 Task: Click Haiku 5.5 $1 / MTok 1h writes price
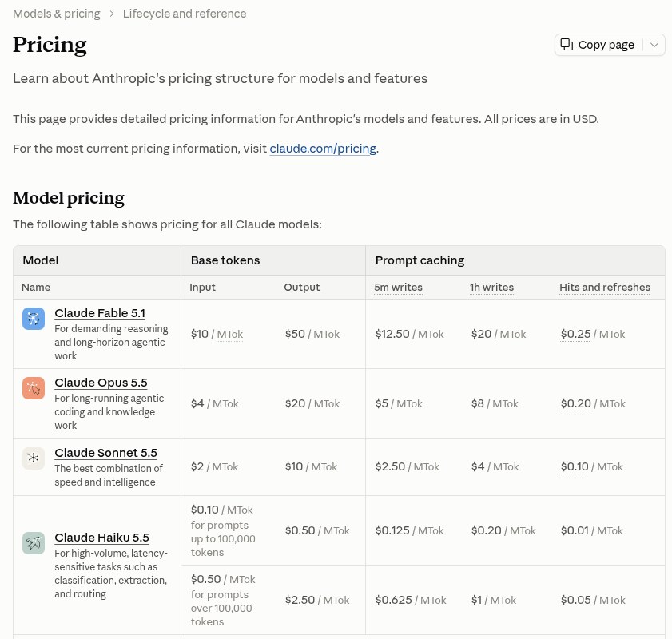(494, 600)
